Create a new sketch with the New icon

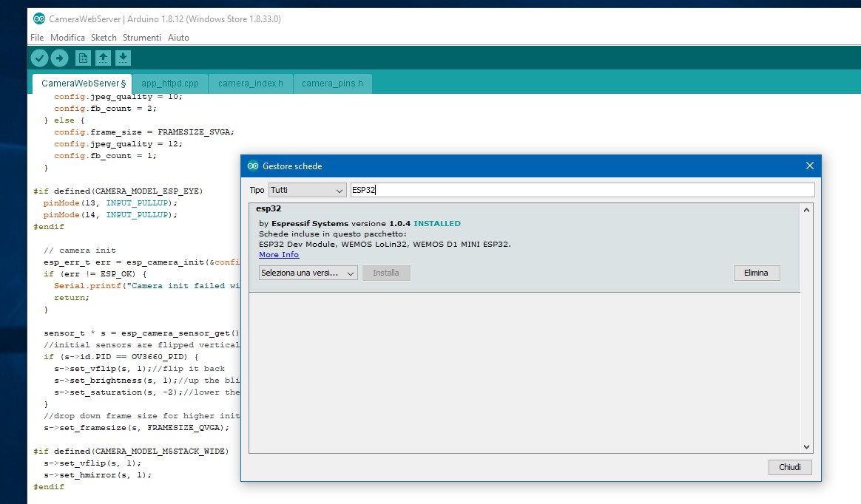[83, 58]
